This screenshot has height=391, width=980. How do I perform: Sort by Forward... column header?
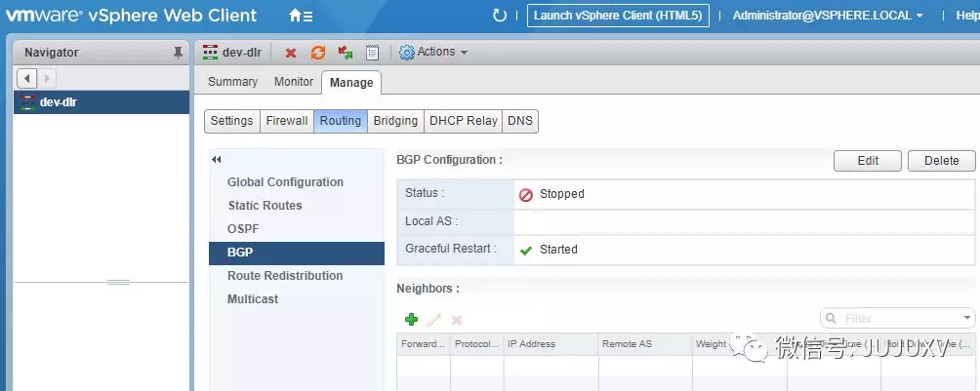point(423,344)
